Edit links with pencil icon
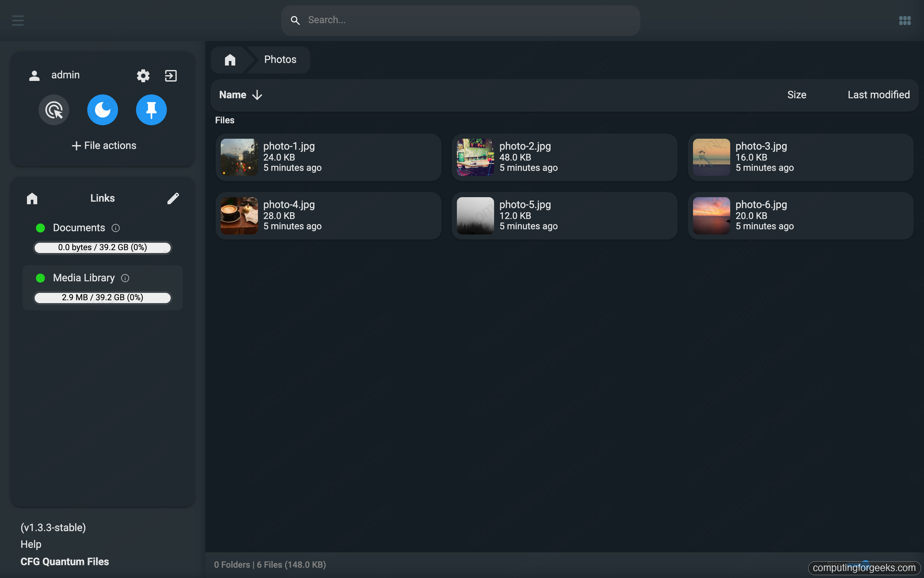The image size is (924, 578). coord(173,198)
